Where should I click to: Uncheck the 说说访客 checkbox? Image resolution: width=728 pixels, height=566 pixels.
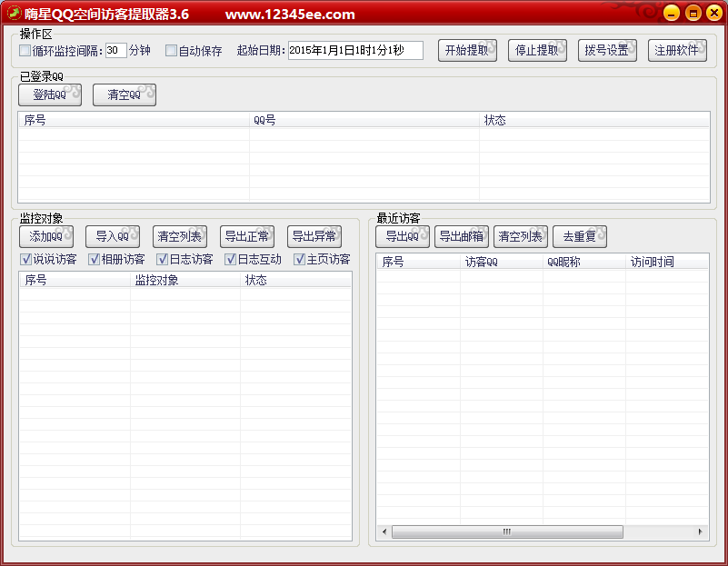26,260
